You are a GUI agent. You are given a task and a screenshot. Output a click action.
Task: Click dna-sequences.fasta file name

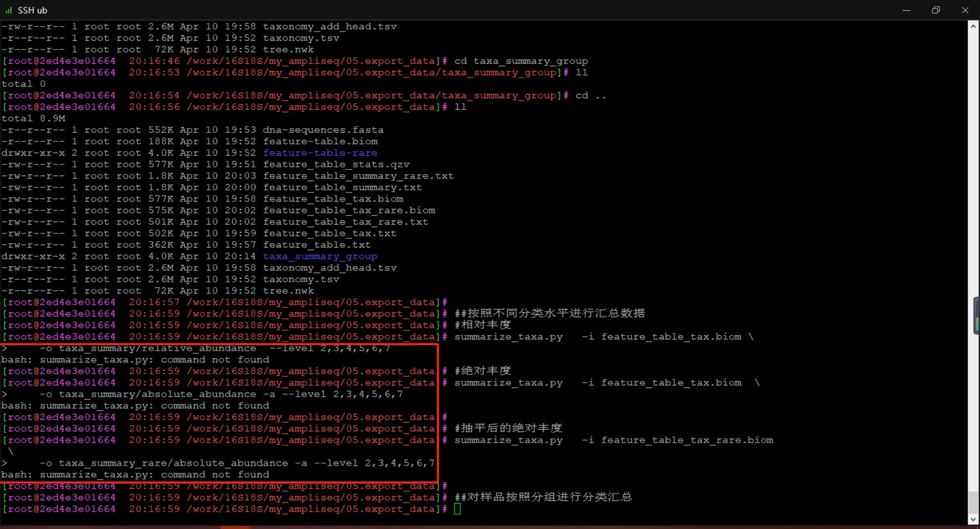(x=323, y=130)
